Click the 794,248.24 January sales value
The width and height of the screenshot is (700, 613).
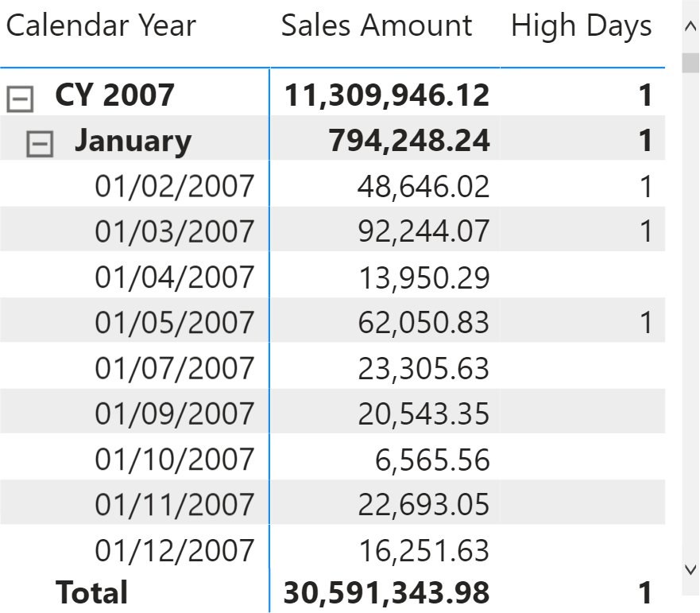click(x=409, y=141)
